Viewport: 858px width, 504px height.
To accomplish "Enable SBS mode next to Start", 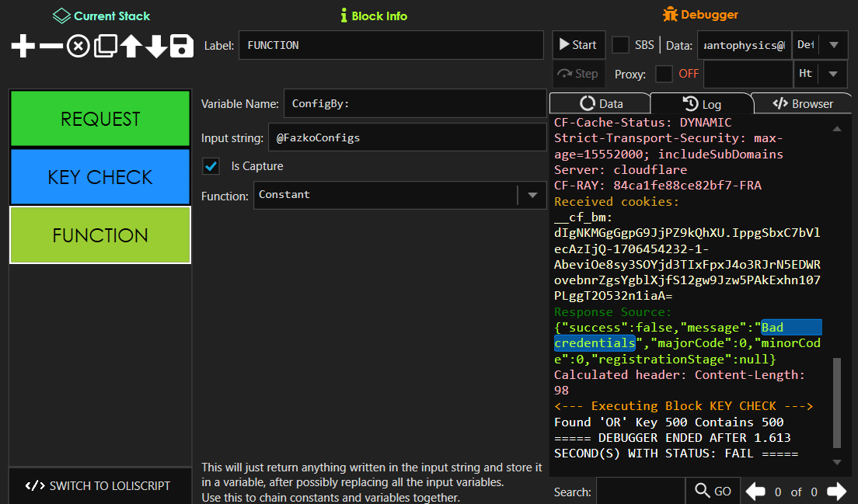I will (619, 44).
